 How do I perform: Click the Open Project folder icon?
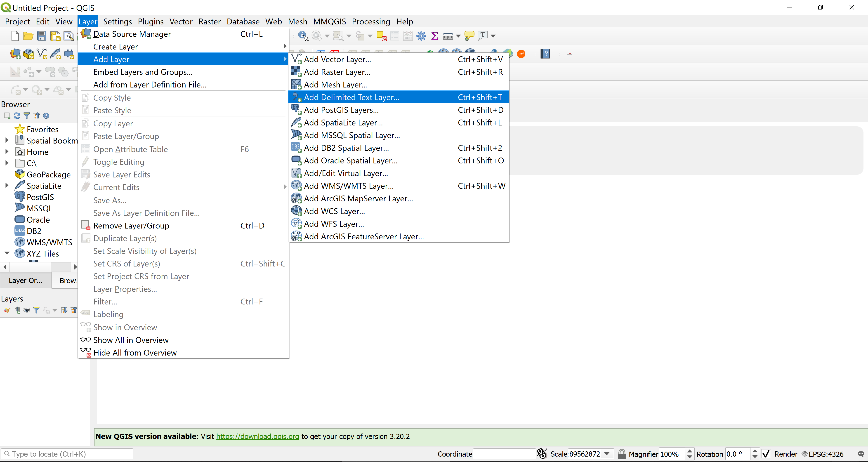tap(28, 36)
